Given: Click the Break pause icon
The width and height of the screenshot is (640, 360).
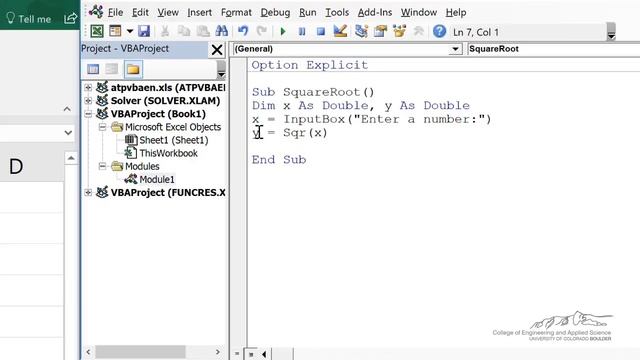Looking at the screenshot, I should click(x=302, y=31).
